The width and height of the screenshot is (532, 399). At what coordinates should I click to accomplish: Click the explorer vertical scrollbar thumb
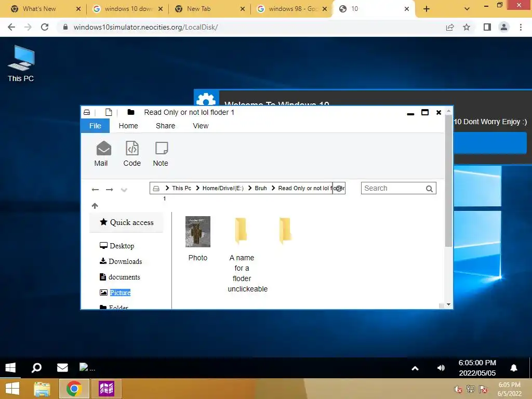pos(448,181)
